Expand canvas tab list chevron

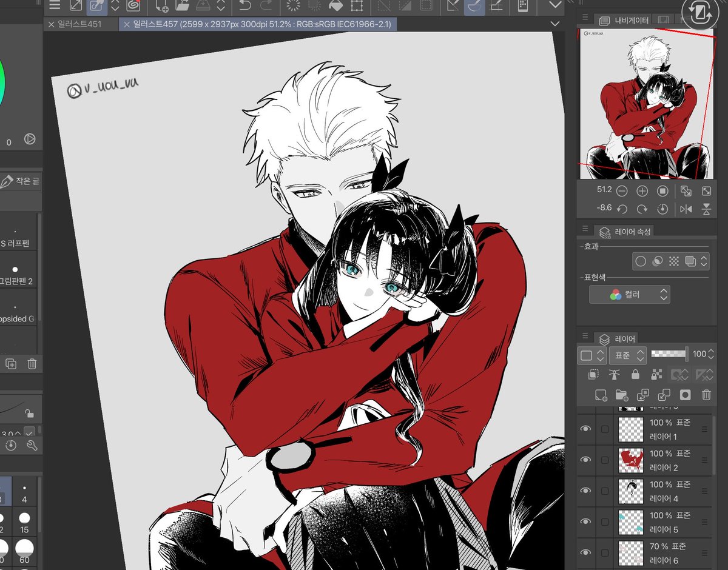(x=554, y=24)
